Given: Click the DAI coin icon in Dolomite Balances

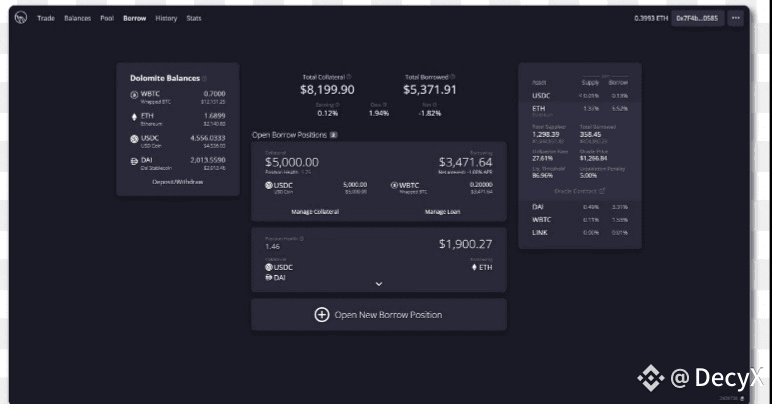Looking at the screenshot, I should coord(134,161).
